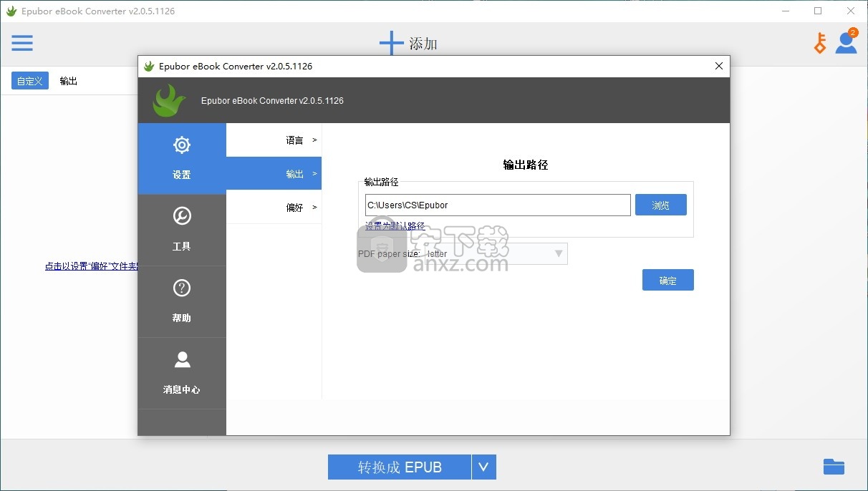868x491 pixels.
Task: Open the hamburger menu in main window
Action: (22, 43)
